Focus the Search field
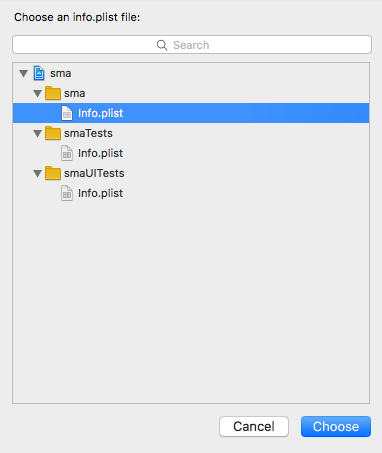Screen dimensions: 382x453 (x=192, y=45)
